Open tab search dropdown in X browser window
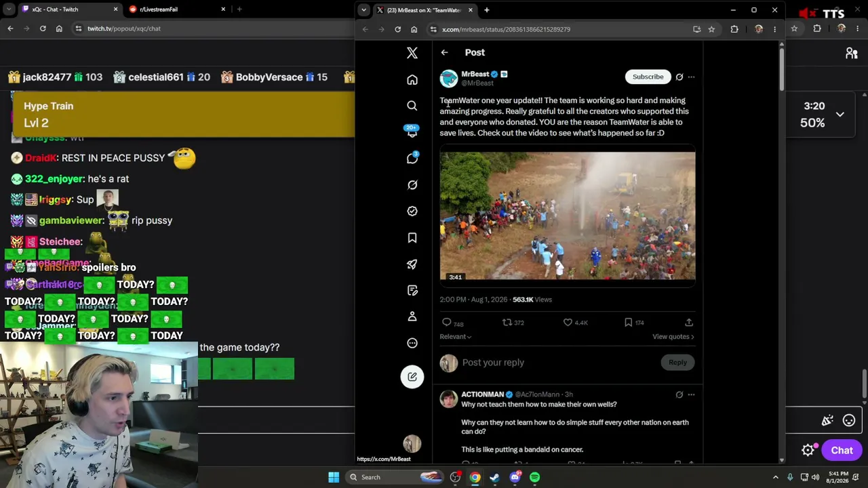Image resolution: width=868 pixels, height=488 pixels. click(x=364, y=10)
